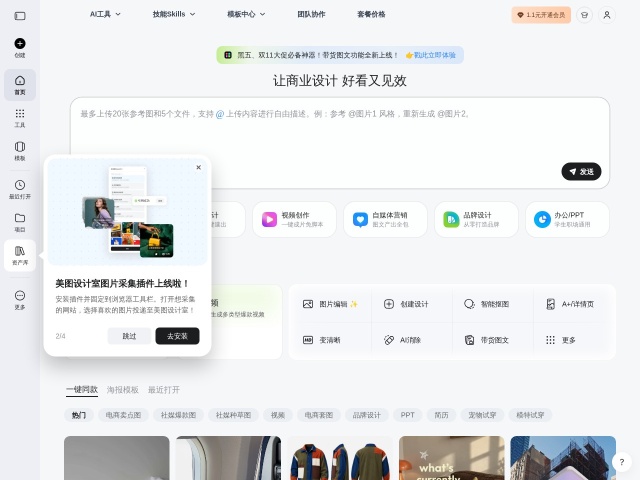Select the 热门 filter chip

click(79, 415)
